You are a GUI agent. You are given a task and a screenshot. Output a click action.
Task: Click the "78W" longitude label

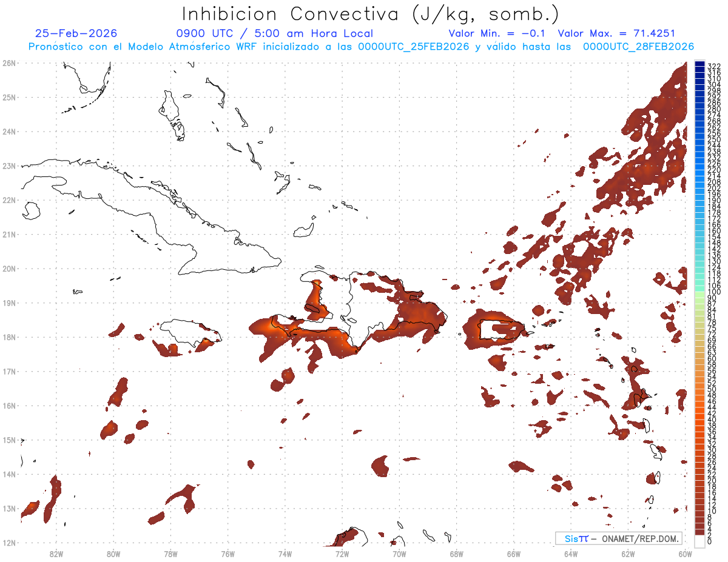pyautogui.click(x=170, y=554)
